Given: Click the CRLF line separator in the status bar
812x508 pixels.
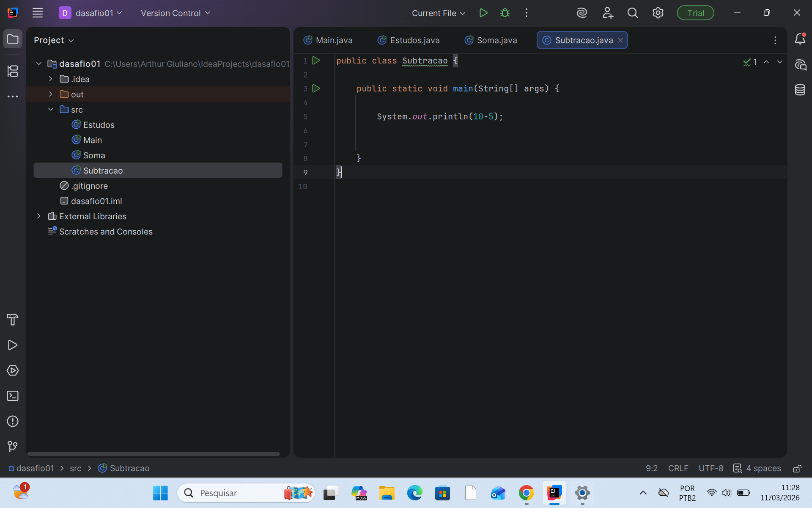Looking at the screenshot, I should click(678, 468).
